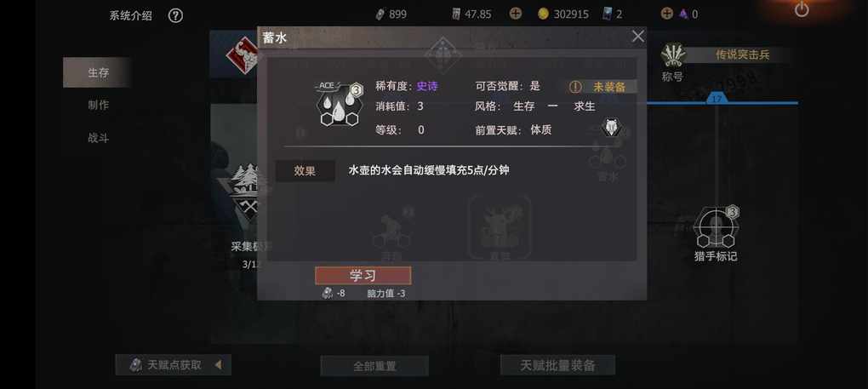Click the gold coin currency icon

pyautogui.click(x=544, y=14)
